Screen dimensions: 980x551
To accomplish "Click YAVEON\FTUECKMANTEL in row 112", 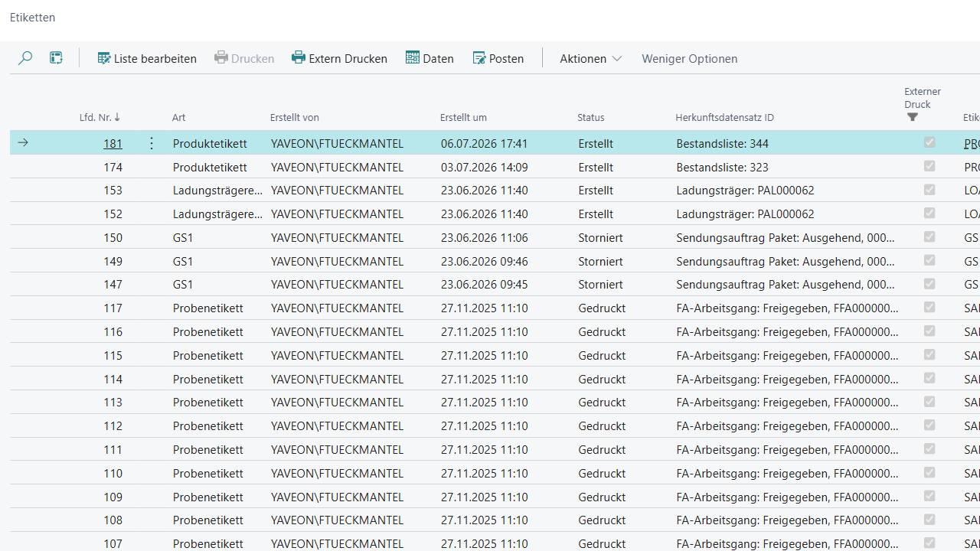I will click(x=337, y=426).
